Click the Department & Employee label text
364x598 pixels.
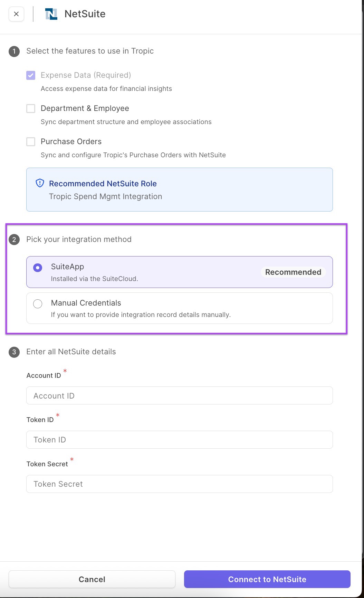(85, 109)
